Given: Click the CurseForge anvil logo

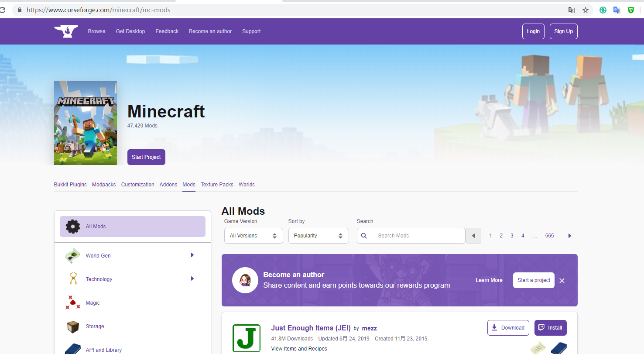Looking at the screenshot, I should click(x=66, y=31).
